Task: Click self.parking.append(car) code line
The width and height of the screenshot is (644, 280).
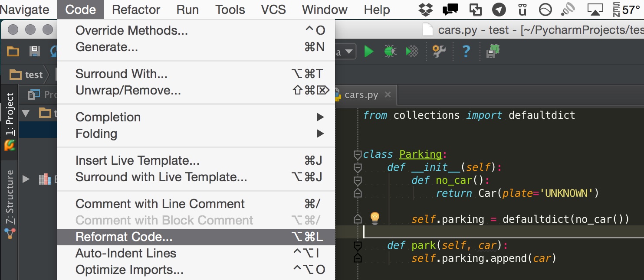Action: [484, 258]
